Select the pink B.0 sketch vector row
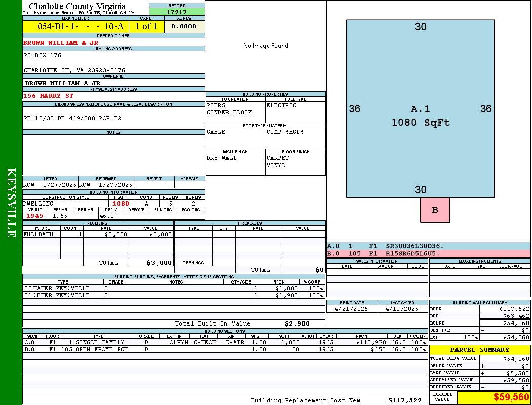This screenshot has height=405, width=532. (428, 253)
